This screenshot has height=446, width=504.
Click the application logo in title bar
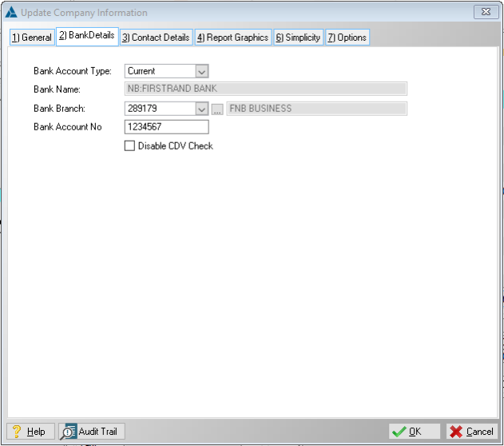click(12, 13)
